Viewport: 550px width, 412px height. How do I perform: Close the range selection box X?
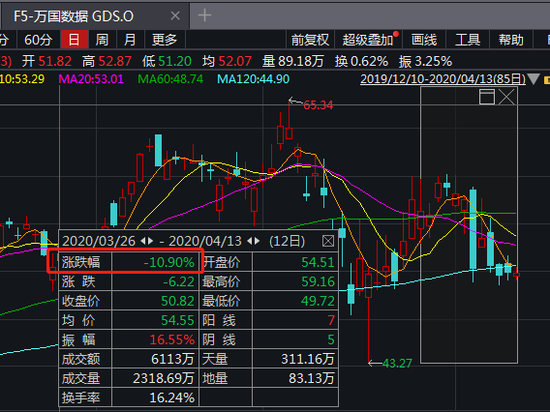pyautogui.click(x=507, y=96)
